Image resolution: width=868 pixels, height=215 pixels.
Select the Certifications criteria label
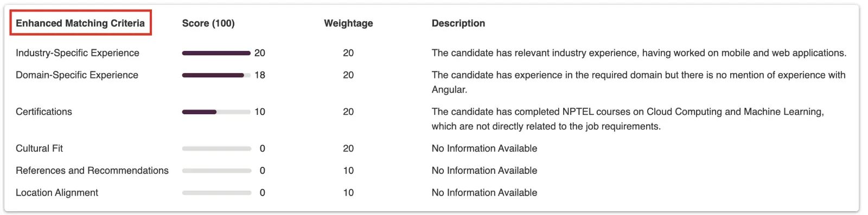(x=44, y=112)
